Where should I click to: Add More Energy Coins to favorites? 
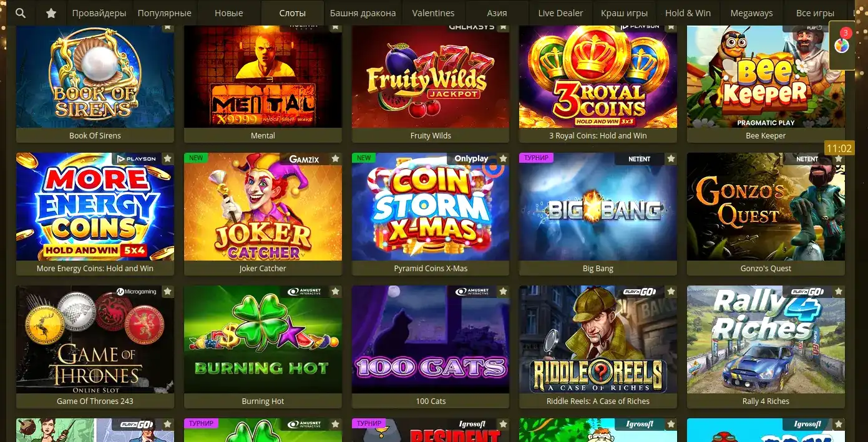click(167, 159)
